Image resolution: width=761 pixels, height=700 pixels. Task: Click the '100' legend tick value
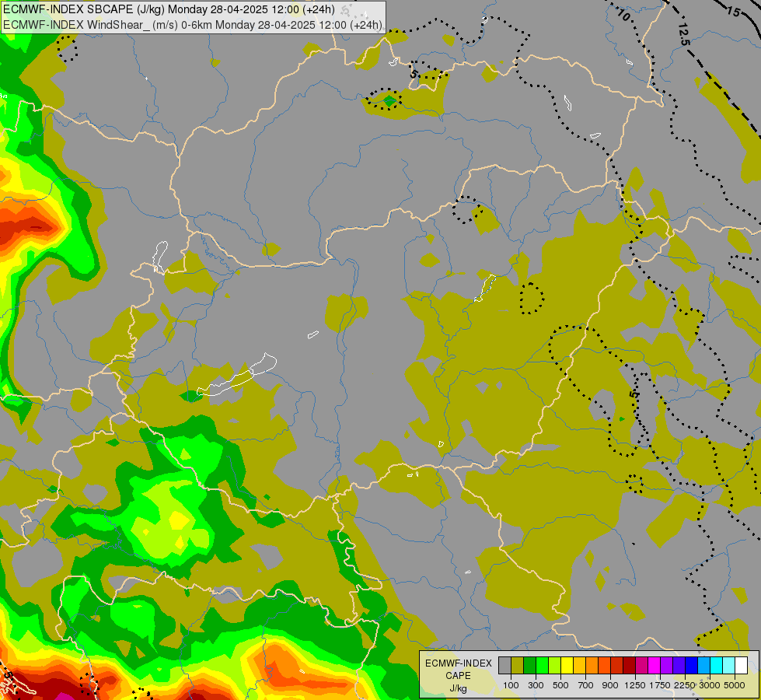pyautogui.click(x=511, y=685)
